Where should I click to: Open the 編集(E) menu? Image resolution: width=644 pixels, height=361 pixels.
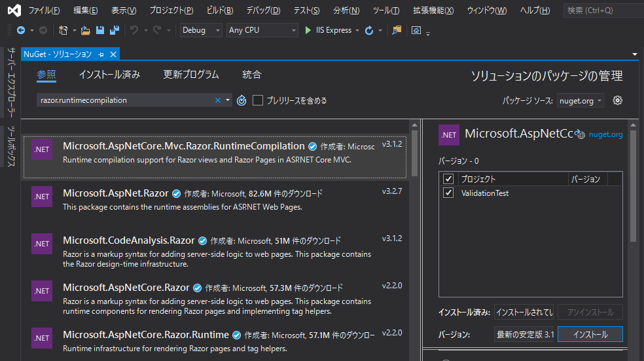click(86, 10)
